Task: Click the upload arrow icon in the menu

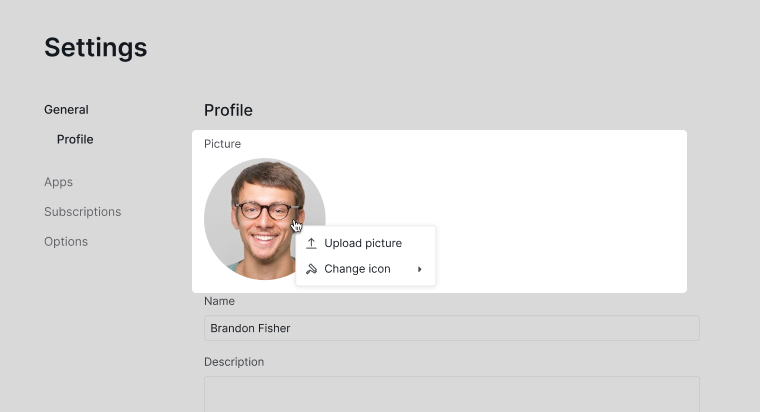Action: [x=311, y=243]
